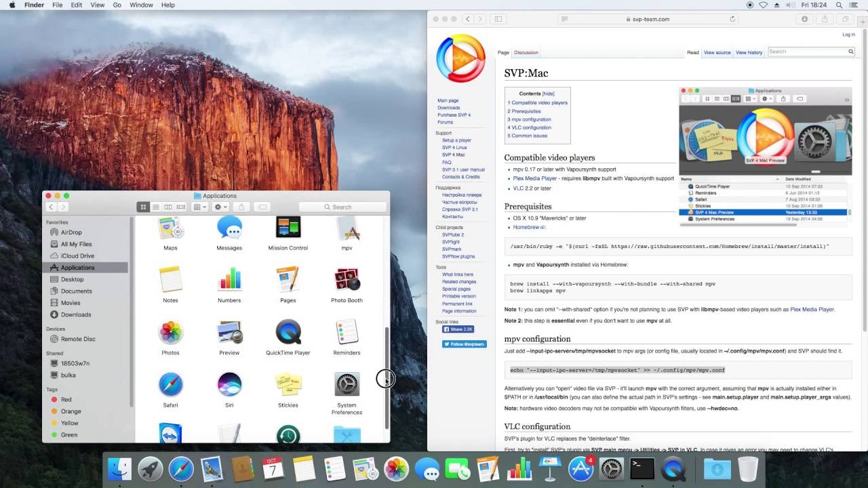Click the Facebook Share button
This screenshot has width=868, height=488.
coord(458,329)
